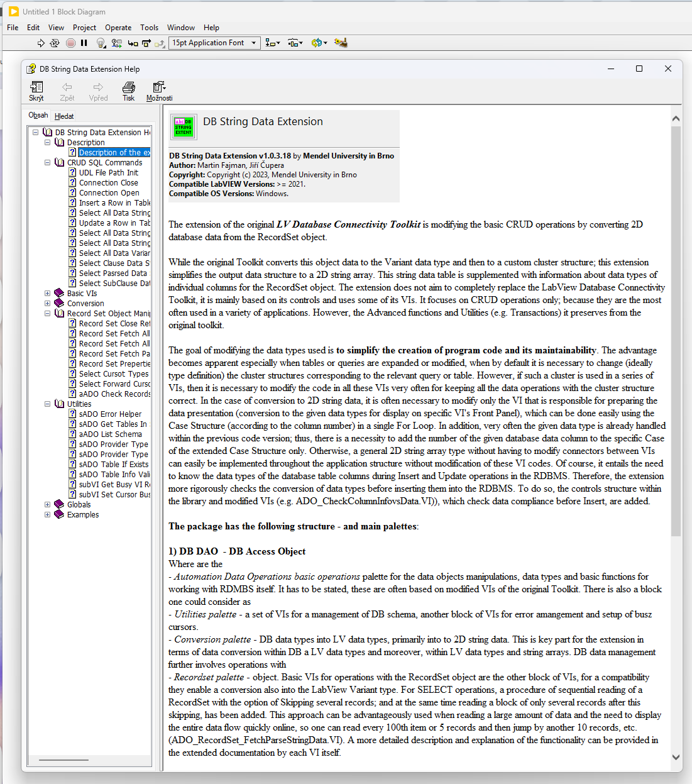Open the 15pt Application Font dropdown
Viewport: 692px width, 784px height.
coord(214,43)
